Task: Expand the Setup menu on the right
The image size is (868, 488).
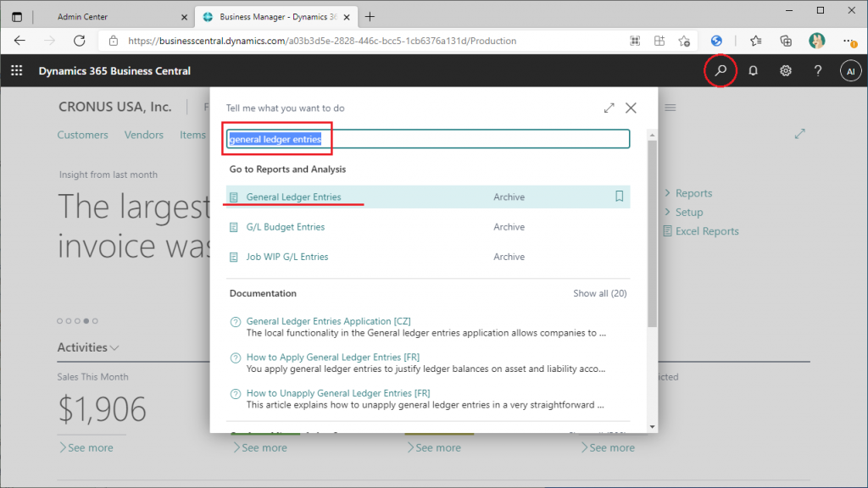Action: (688, 212)
